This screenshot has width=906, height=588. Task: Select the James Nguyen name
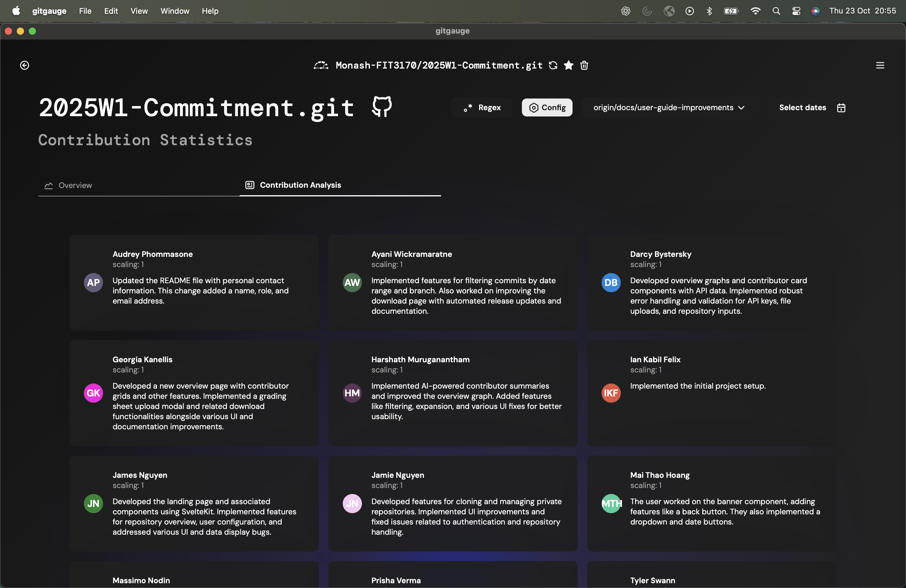click(140, 475)
